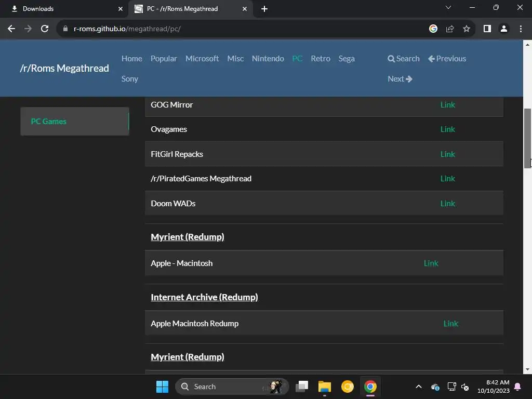Click the scrollbar up arrow

coord(527,45)
